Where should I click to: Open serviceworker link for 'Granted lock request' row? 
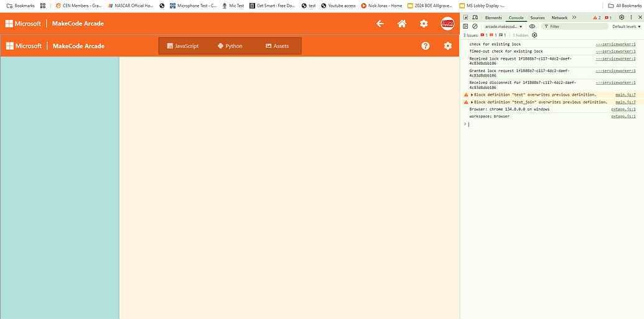615,71
